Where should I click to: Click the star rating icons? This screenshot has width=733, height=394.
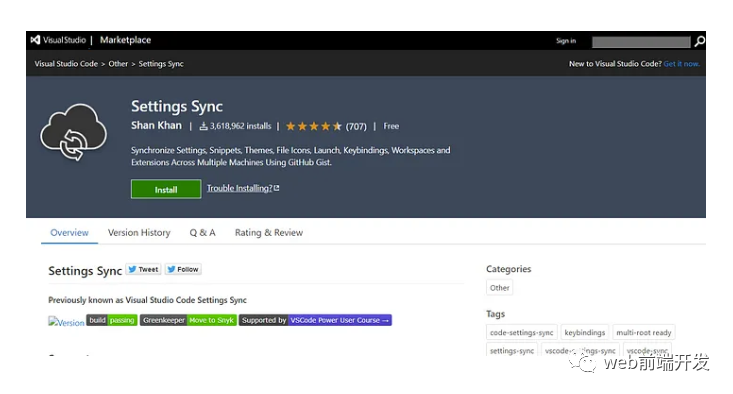[x=314, y=126]
